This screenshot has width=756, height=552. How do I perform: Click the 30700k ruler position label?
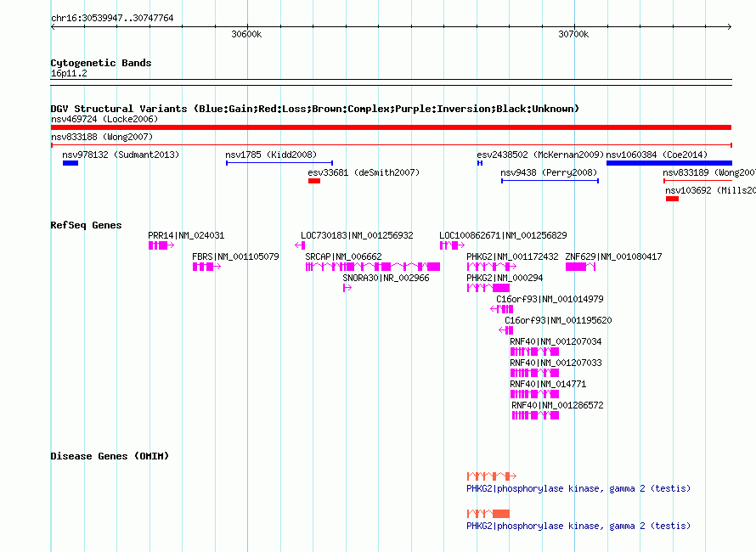coord(573,34)
